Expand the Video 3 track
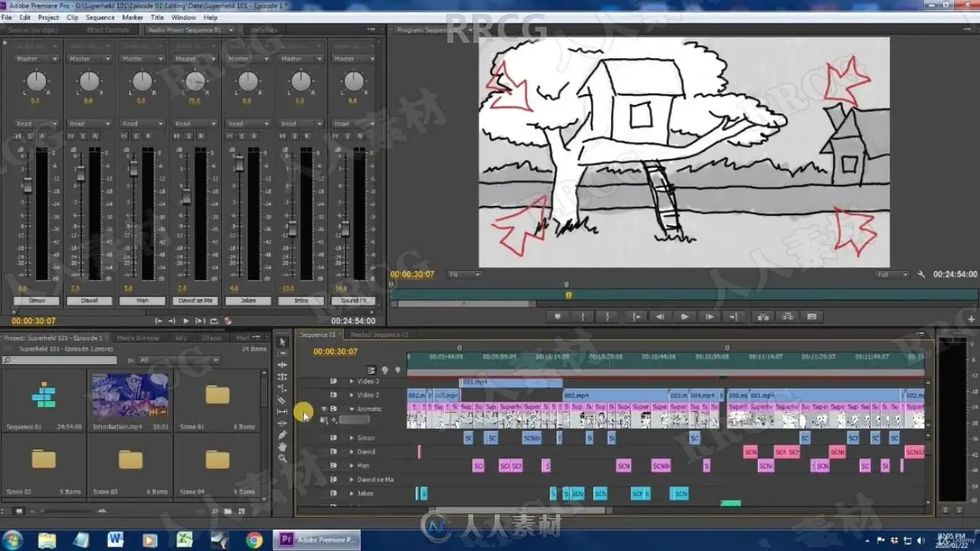Screen dimensions: 980x551 pos(351,381)
